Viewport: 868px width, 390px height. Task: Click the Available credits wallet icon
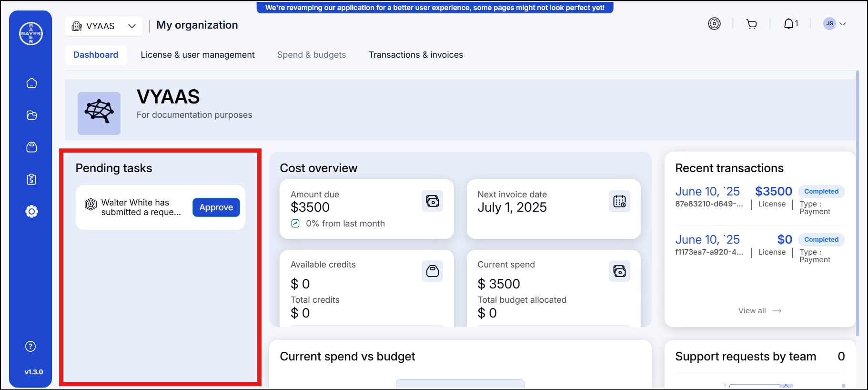433,271
